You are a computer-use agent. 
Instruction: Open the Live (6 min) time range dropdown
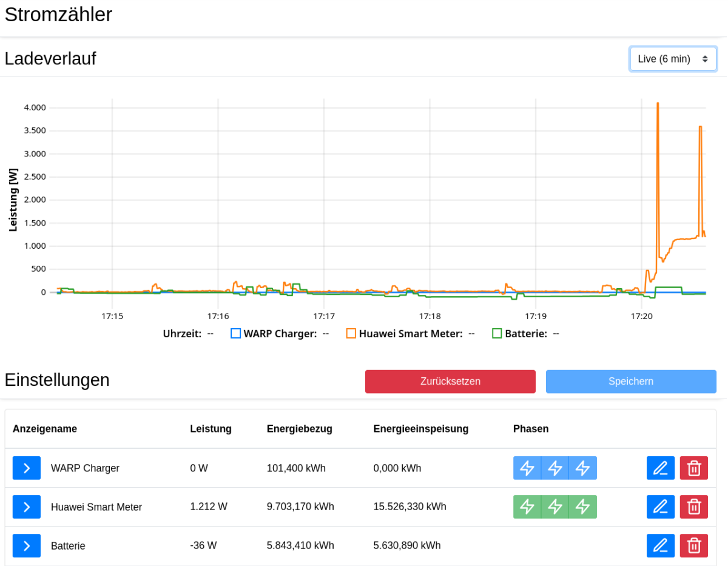673,59
